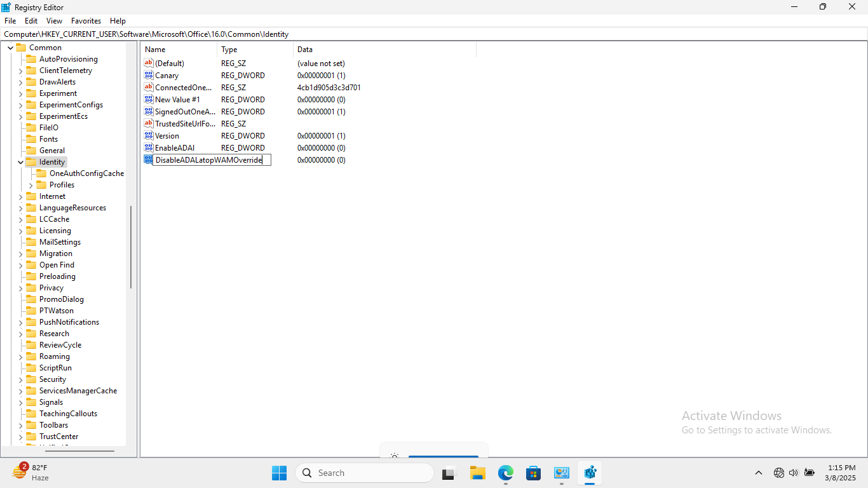Click the network globe icon in tray

click(x=779, y=473)
